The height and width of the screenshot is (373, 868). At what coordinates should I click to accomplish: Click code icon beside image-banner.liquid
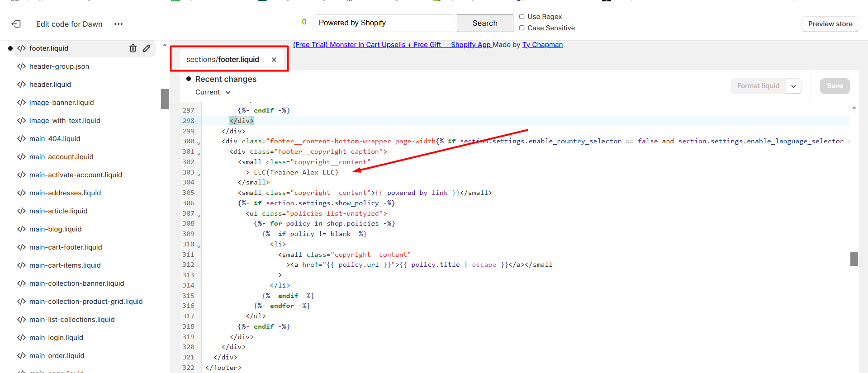21,103
